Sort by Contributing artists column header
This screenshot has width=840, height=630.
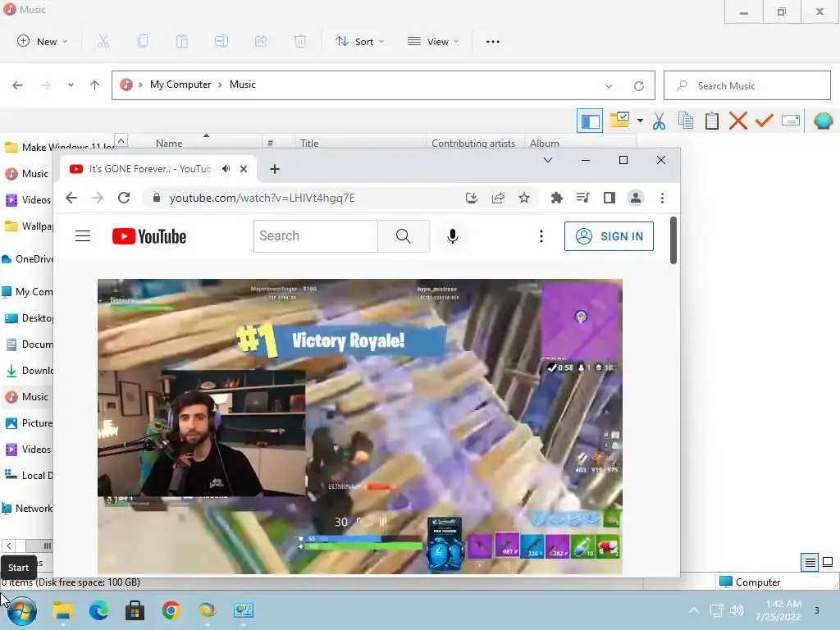473,143
